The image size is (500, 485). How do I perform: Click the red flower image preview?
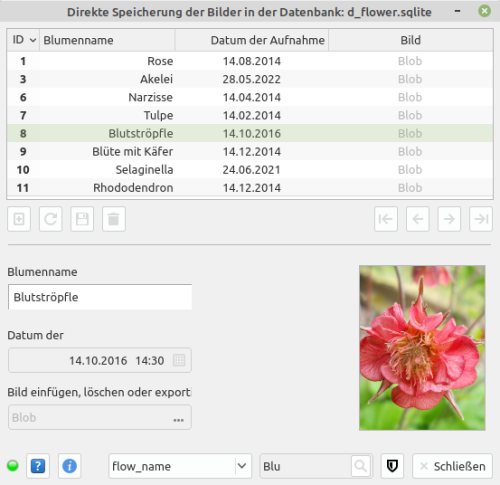(x=422, y=348)
